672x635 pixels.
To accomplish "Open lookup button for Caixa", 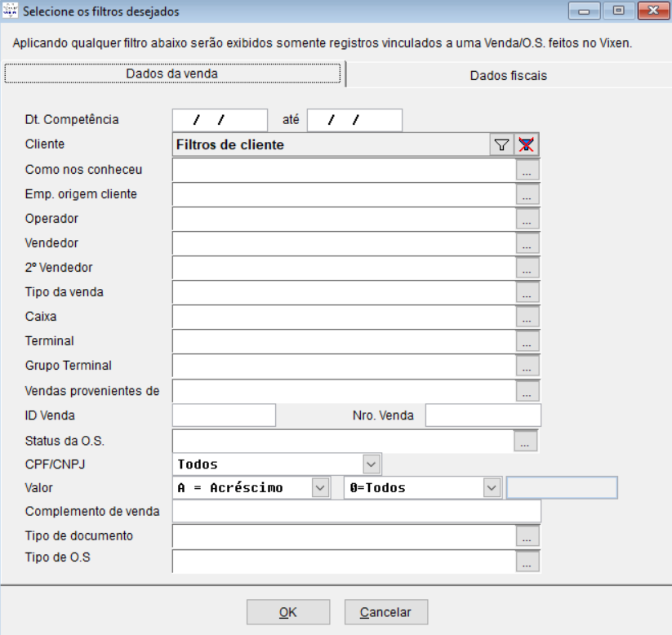I will [527, 316].
